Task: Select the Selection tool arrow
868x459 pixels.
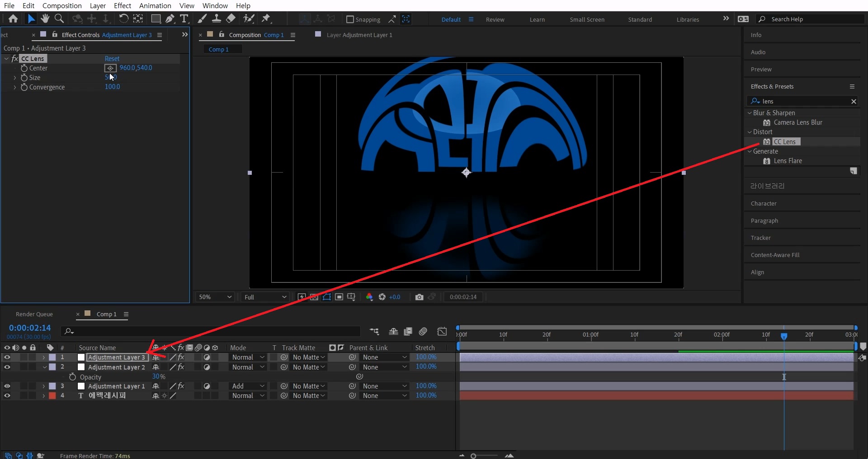Action: pos(31,19)
